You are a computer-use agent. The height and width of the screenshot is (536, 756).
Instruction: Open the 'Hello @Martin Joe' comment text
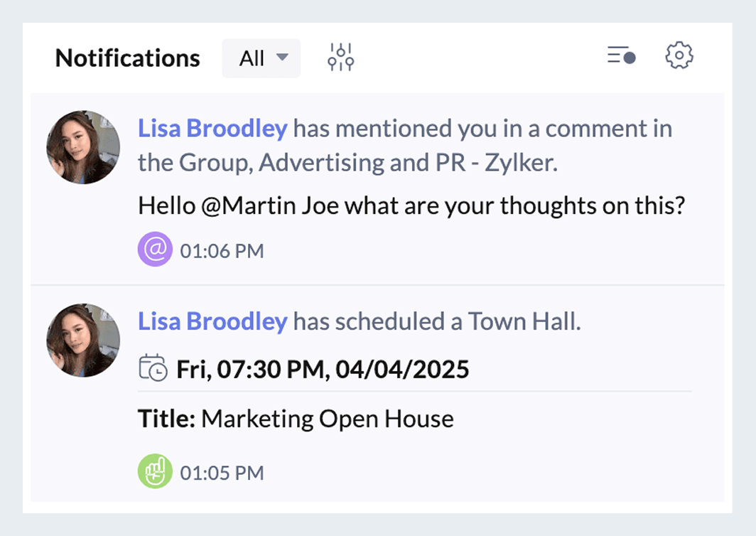coord(411,206)
